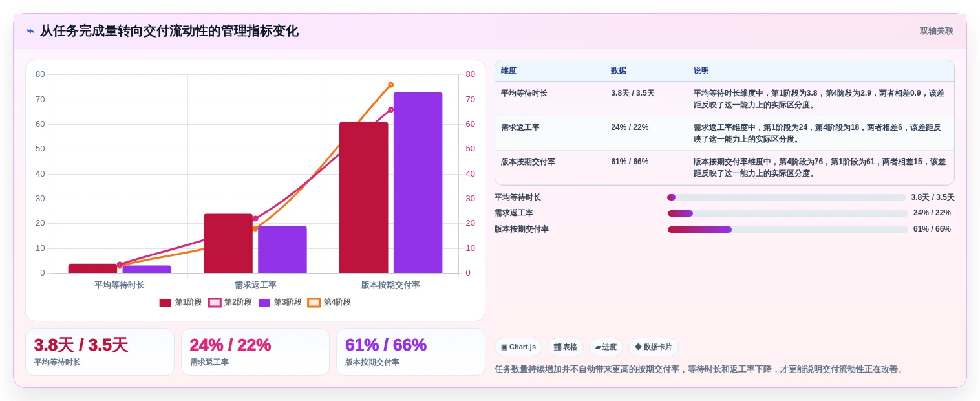Click the 双轴关联 label in header

[x=937, y=31]
